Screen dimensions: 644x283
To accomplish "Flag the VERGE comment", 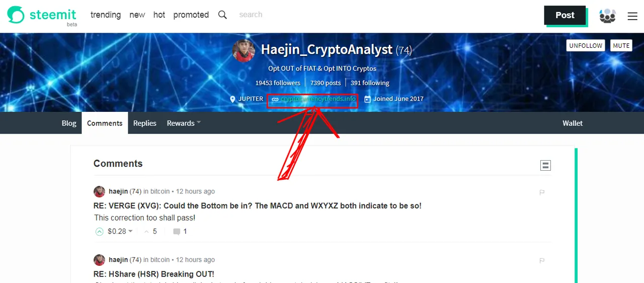I will (x=542, y=192).
